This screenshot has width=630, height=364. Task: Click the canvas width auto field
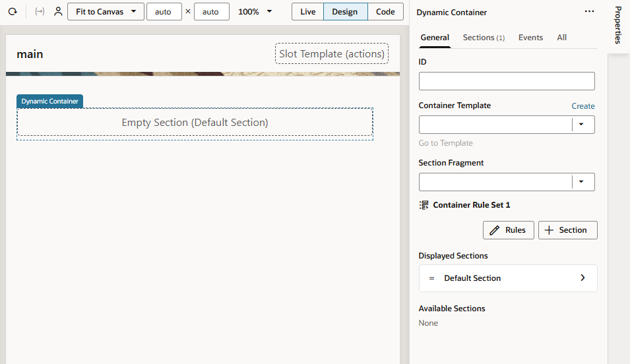point(164,12)
